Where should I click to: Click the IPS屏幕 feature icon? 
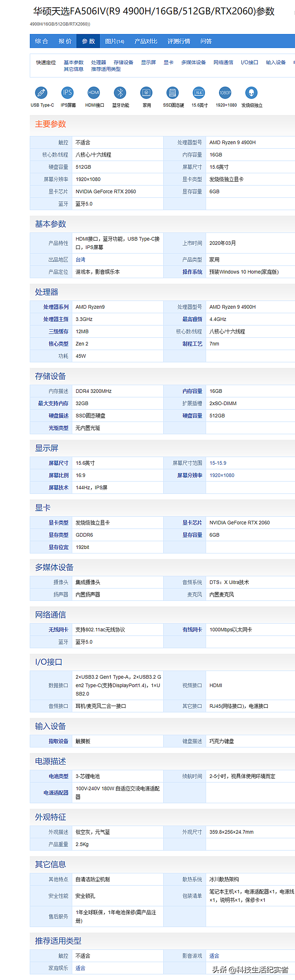(x=67, y=93)
